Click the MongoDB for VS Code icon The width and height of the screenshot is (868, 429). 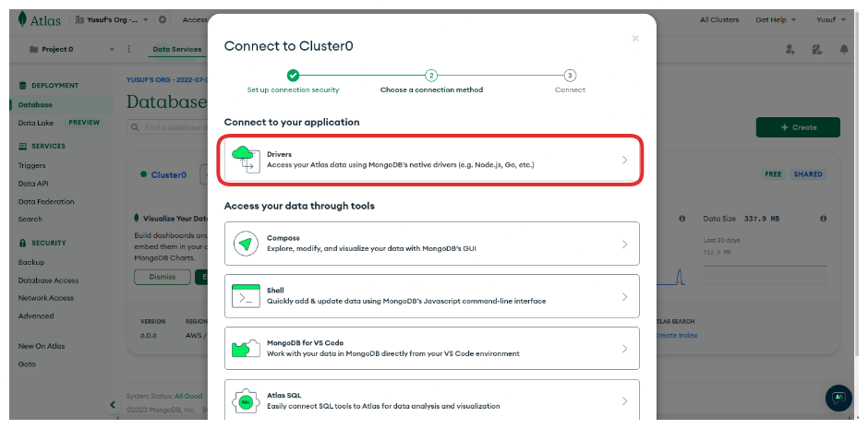(246, 348)
